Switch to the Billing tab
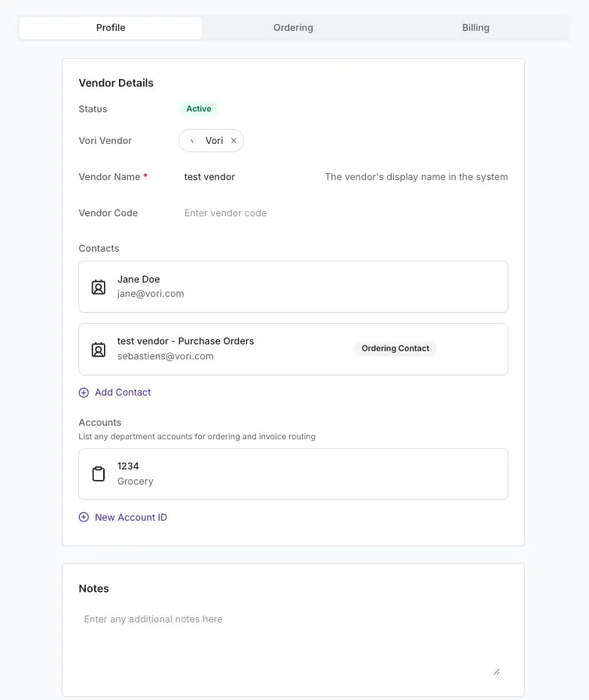Viewport: 589px width, 700px height. 476,28
